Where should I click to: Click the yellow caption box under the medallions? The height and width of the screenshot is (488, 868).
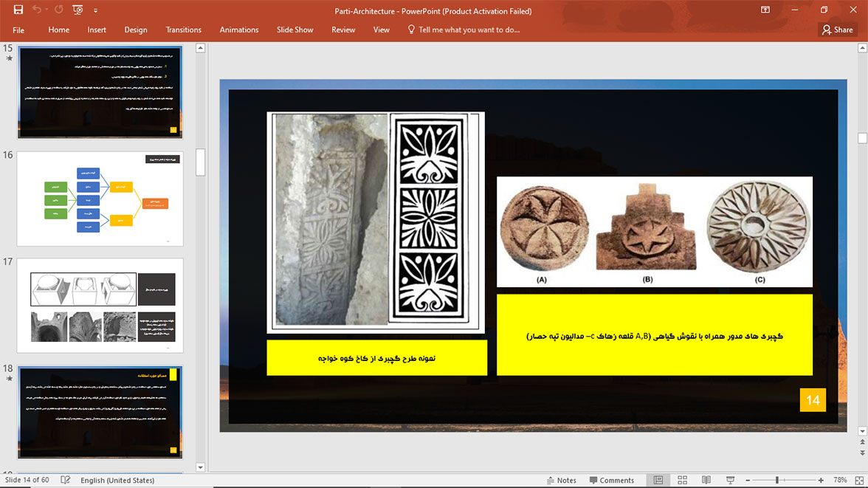tap(654, 335)
